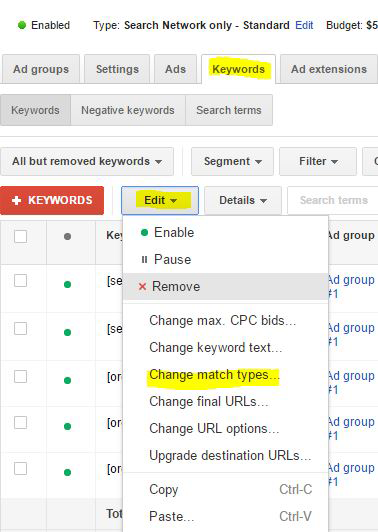
Task: Open Ad group #1 link in first row
Action: [x=352, y=287]
